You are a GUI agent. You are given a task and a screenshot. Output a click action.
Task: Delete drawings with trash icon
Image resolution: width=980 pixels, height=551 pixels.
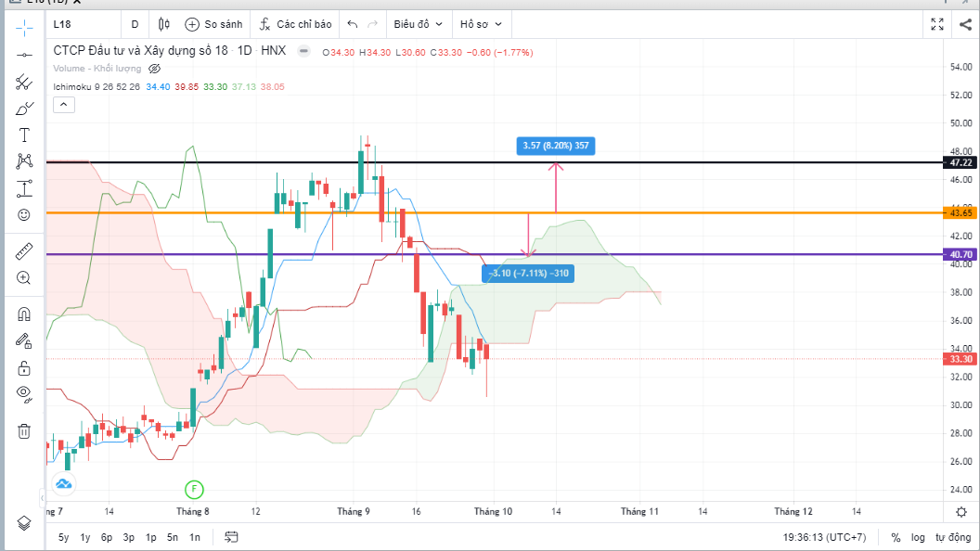[24, 431]
